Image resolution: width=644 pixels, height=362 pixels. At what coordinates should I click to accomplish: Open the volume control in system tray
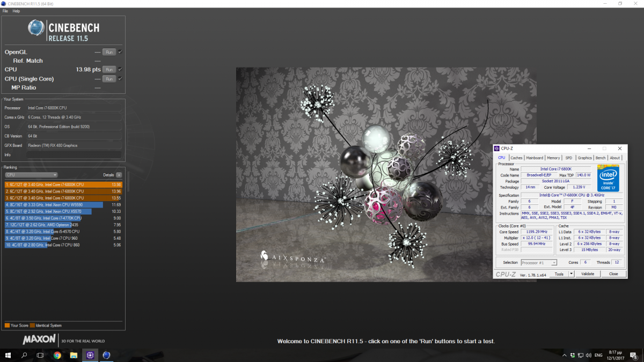(589, 355)
